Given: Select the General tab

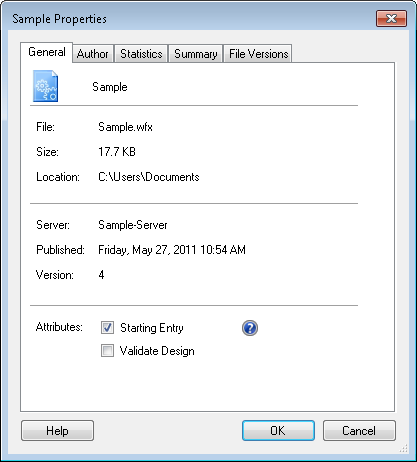Looking at the screenshot, I should (47, 52).
